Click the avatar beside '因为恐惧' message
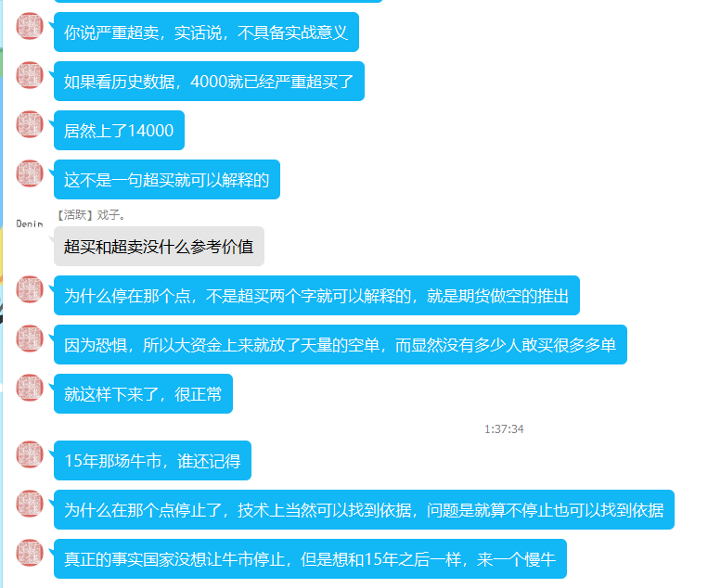The height and width of the screenshot is (588, 708). click(30, 339)
